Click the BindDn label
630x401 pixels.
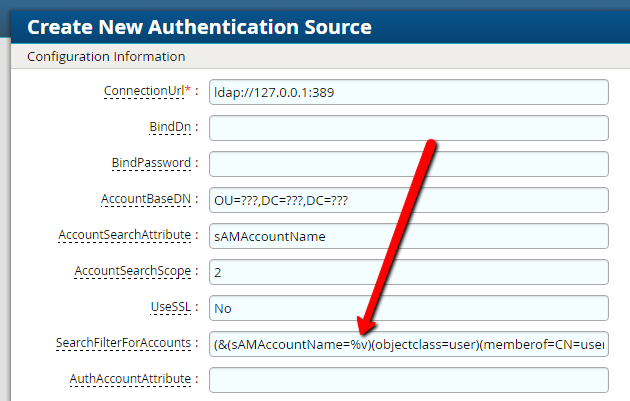(x=168, y=127)
